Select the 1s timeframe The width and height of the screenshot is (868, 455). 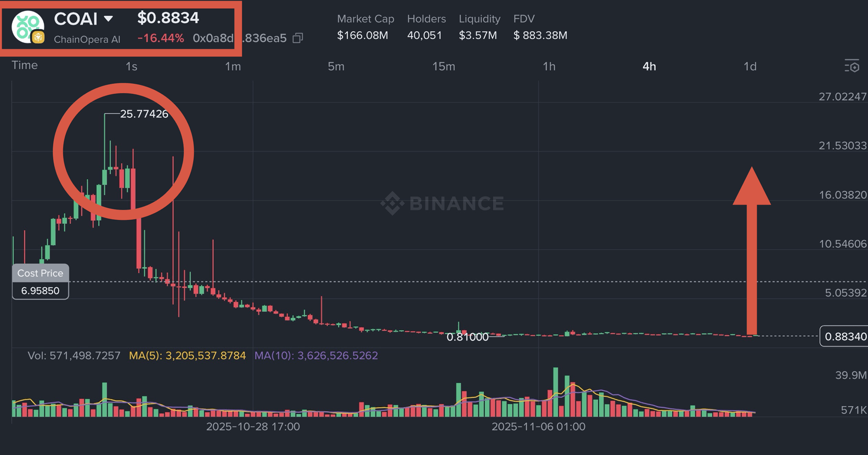[131, 66]
